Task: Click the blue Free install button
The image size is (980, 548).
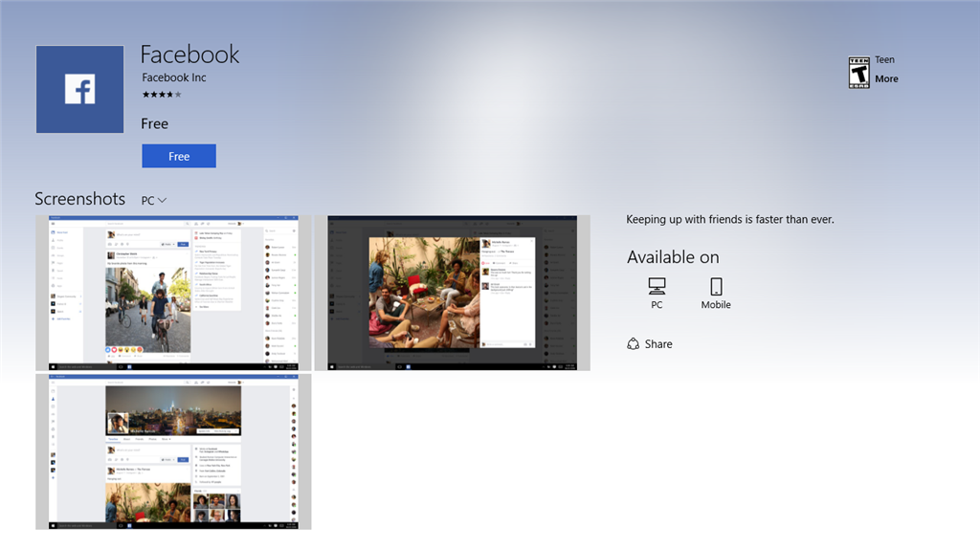Action: pos(179,156)
